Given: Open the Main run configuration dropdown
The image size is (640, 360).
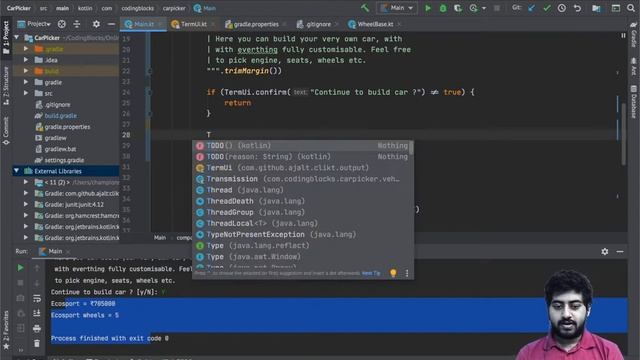Looking at the screenshot, I should 397,8.
